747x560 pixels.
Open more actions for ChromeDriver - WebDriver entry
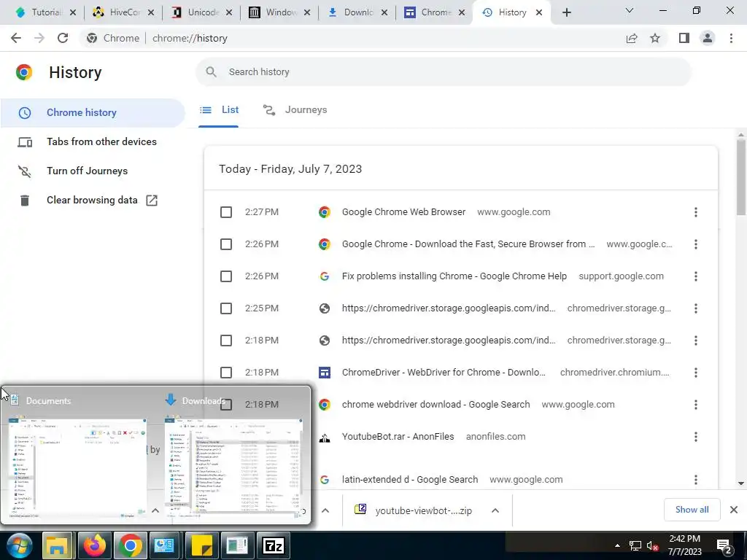(695, 373)
